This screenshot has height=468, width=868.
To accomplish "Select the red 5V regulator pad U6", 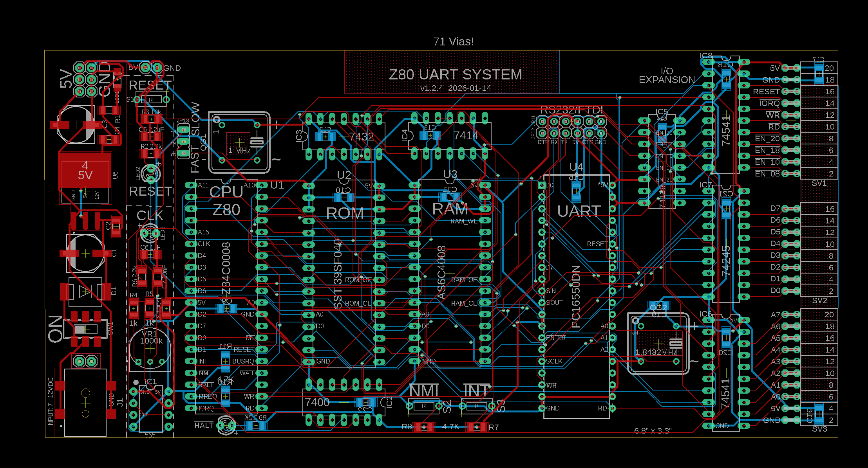I will coord(85,170).
